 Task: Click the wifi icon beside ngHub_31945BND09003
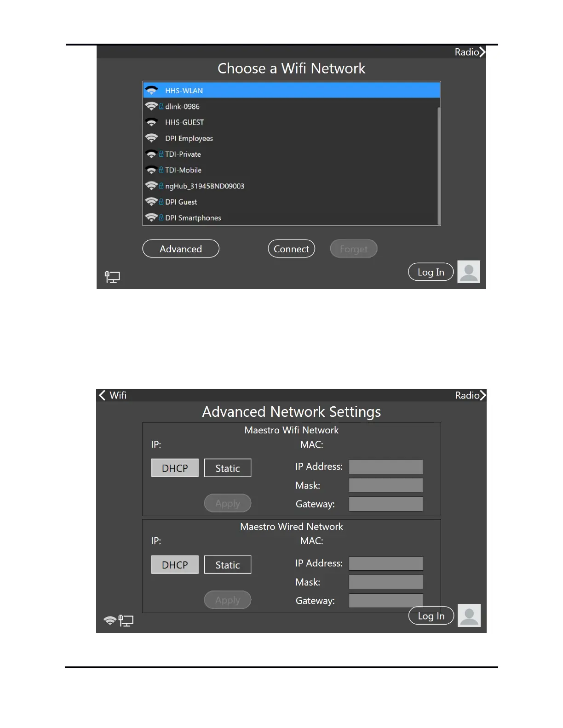click(x=151, y=186)
